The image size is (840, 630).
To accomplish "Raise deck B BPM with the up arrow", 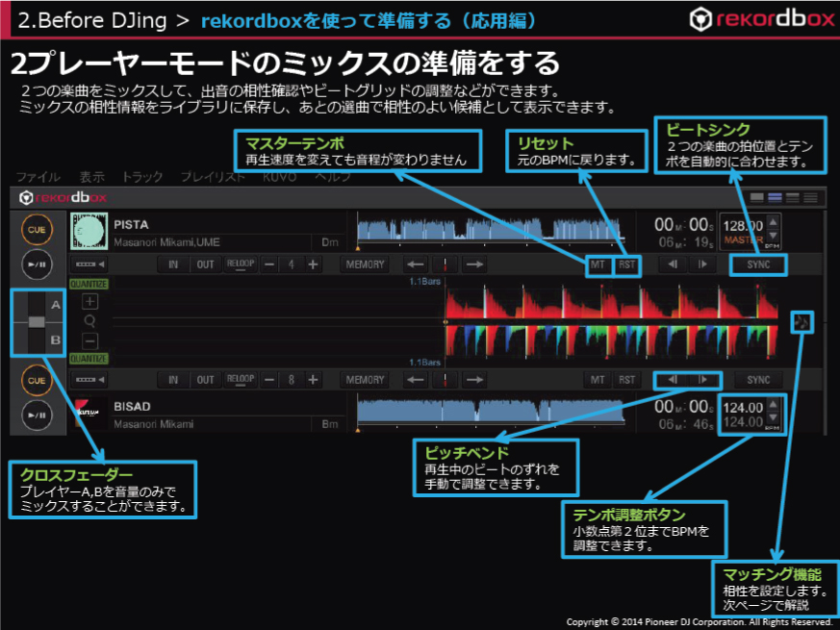I will (773, 404).
